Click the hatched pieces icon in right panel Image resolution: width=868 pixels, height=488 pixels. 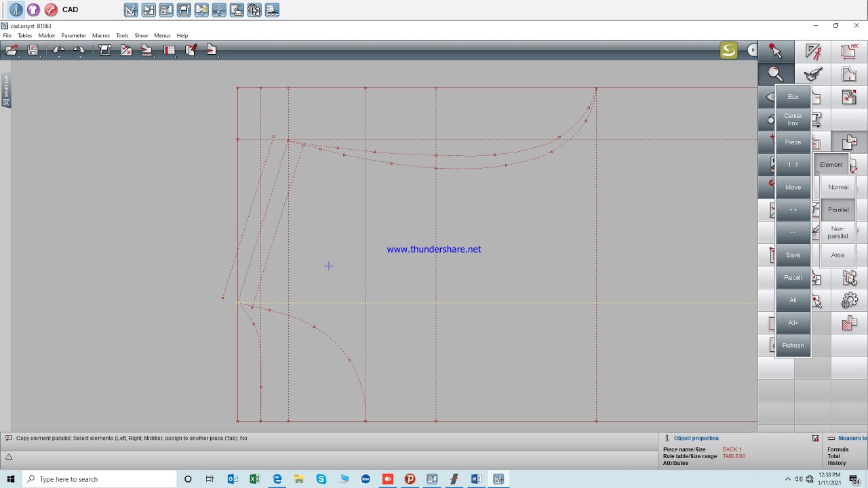849,324
